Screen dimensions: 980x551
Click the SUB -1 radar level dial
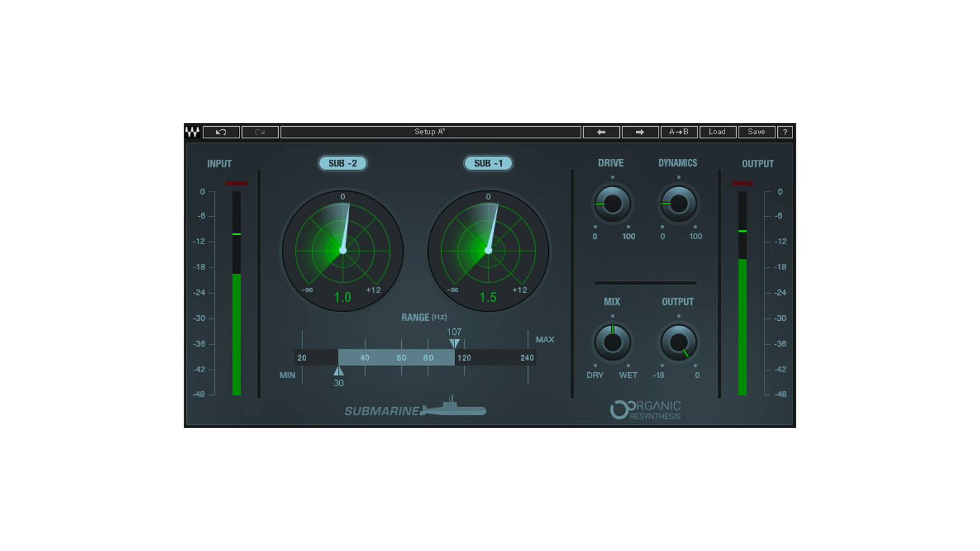tap(488, 250)
